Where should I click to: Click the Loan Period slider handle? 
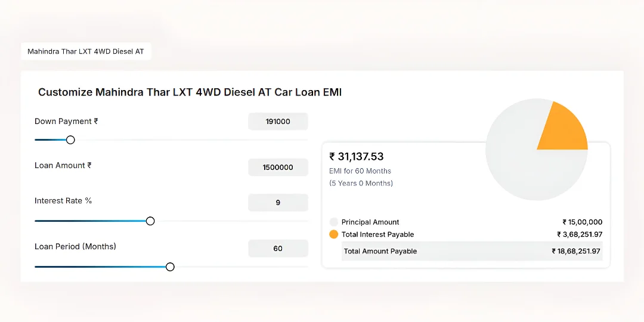[170, 267]
